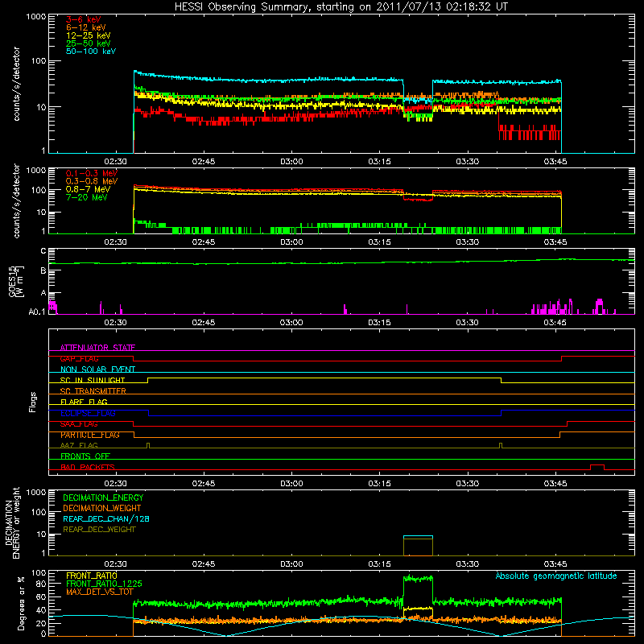Select the SAA_FLAG label

(79, 424)
